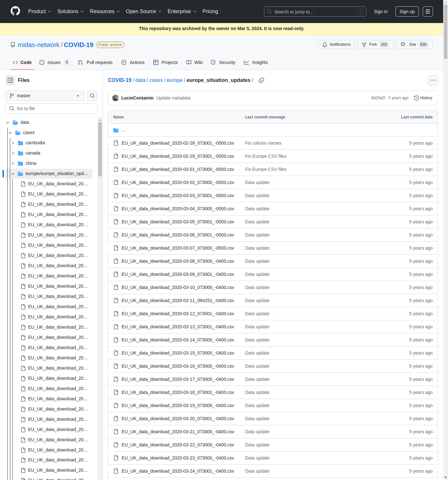
Task: Open the Insights tab
Action: [x=256, y=62]
